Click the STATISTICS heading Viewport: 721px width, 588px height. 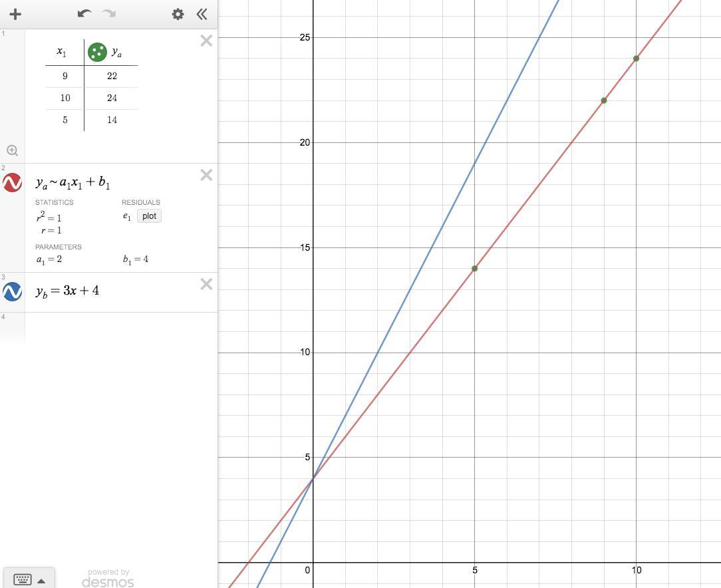55,202
